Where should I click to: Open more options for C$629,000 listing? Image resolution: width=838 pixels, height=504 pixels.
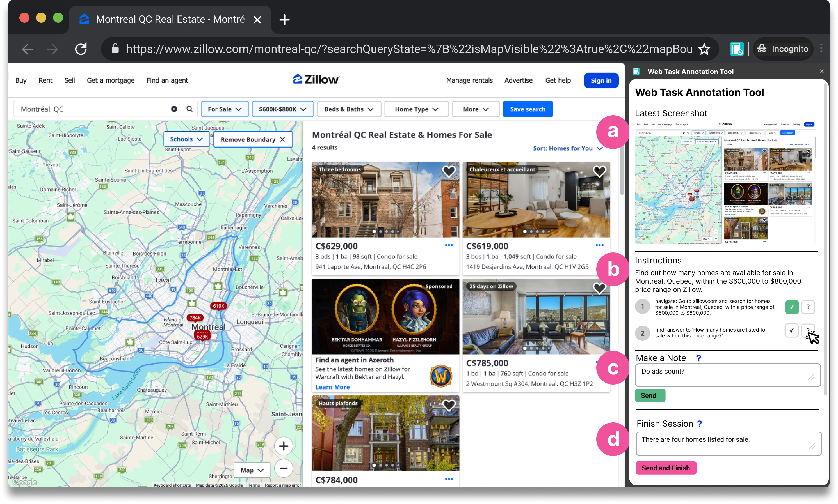click(x=449, y=245)
